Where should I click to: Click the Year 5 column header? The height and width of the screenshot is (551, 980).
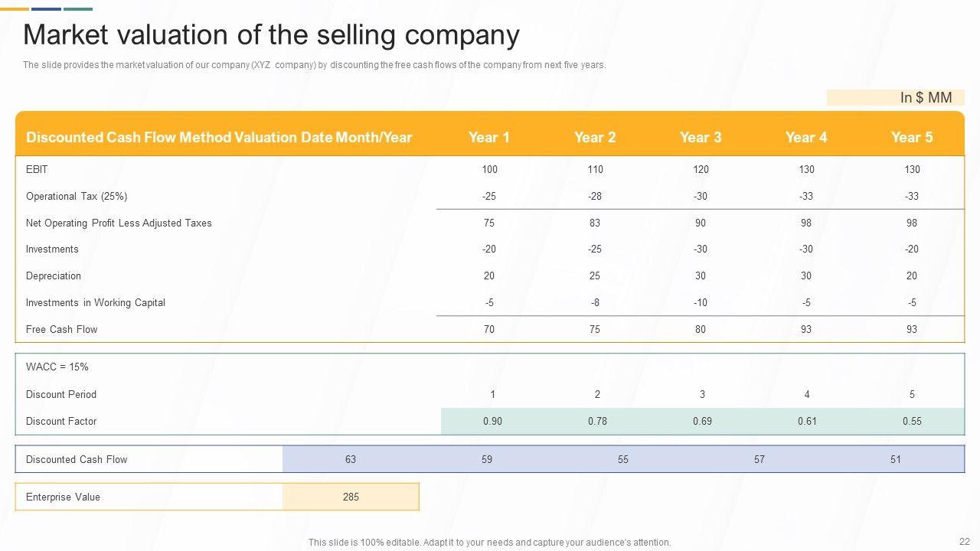coord(911,137)
